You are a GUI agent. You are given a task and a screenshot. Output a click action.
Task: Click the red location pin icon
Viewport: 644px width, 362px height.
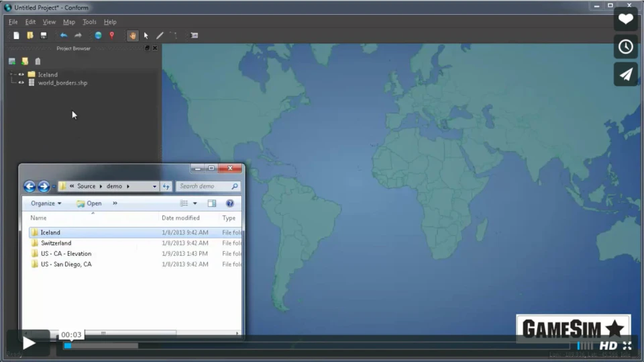click(112, 36)
